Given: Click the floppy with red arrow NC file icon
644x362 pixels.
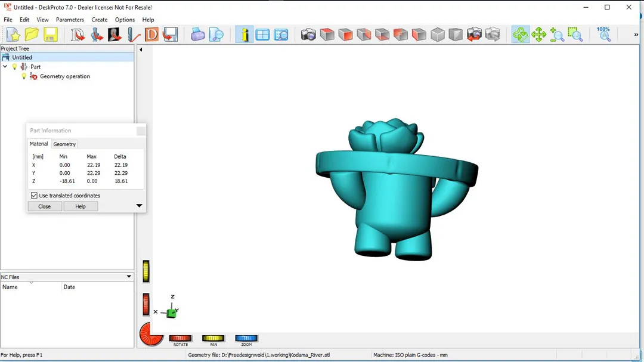Looking at the screenshot, I should tap(170, 35).
